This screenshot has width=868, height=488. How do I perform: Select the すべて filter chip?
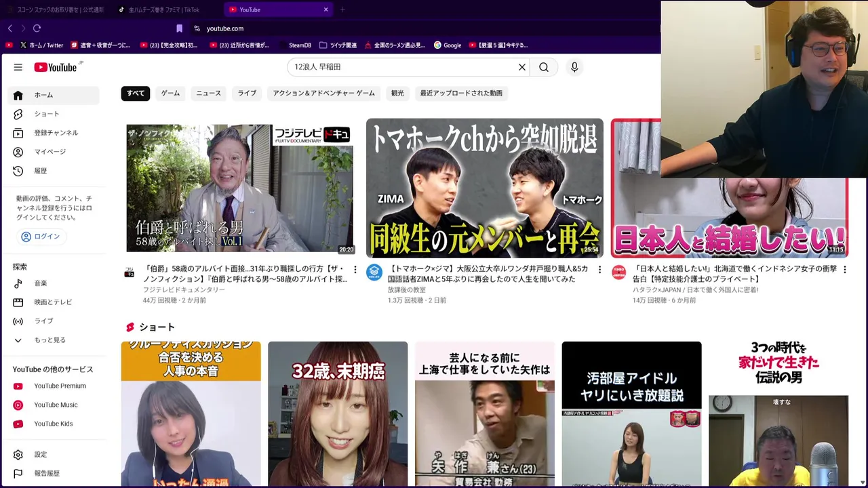tap(136, 94)
